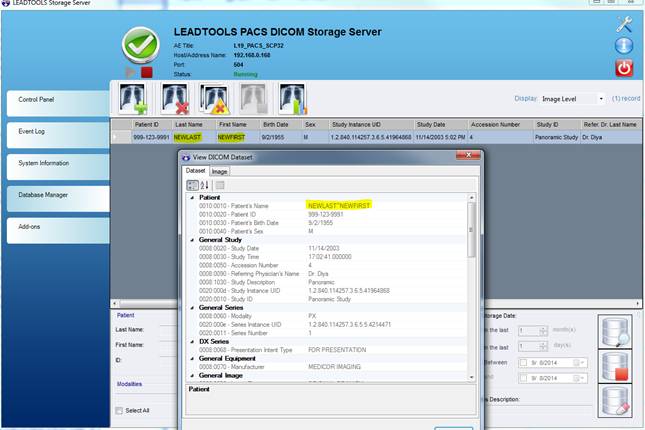Open the System Information sidebar tab

[58, 167]
